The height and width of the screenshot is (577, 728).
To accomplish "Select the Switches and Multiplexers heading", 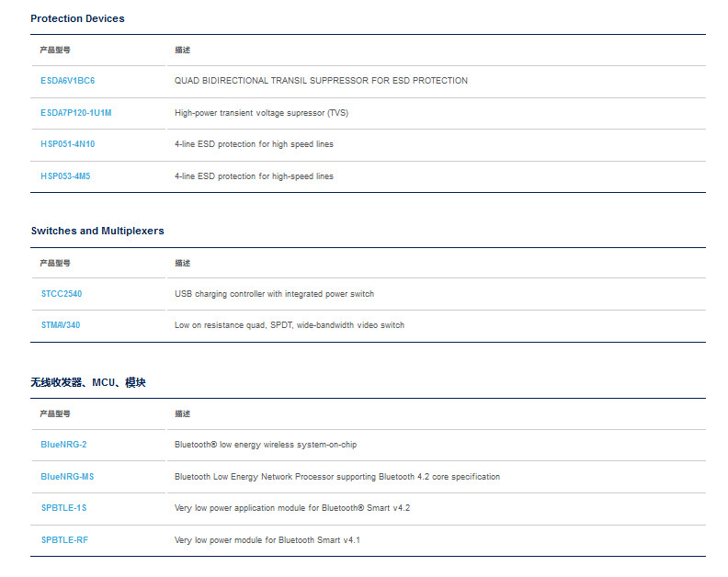I will click(x=97, y=231).
